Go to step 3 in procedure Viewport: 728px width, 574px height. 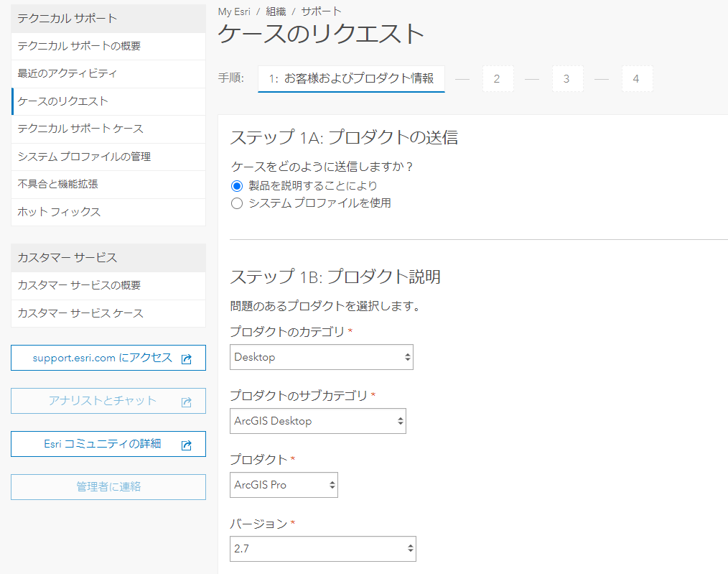pyautogui.click(x=567, y=78)
